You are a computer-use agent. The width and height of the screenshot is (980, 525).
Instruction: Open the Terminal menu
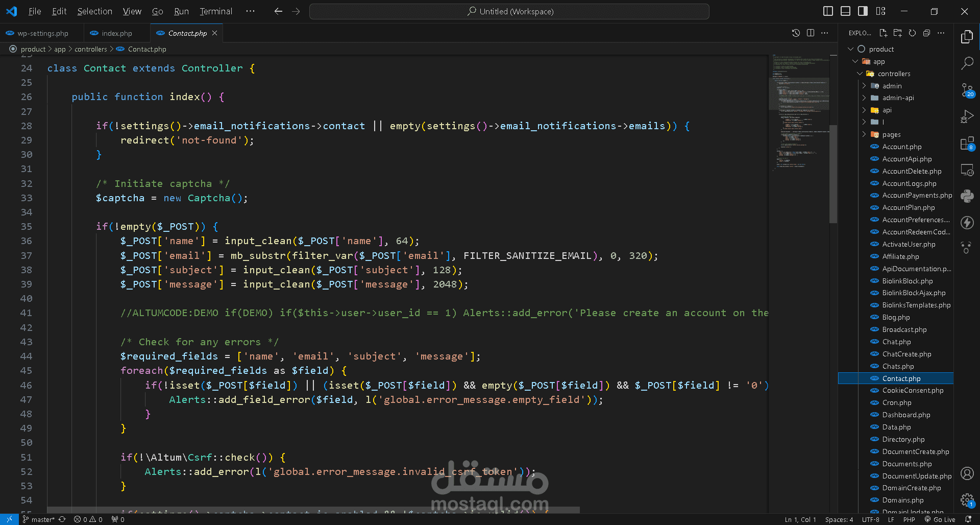click(216, 11)
